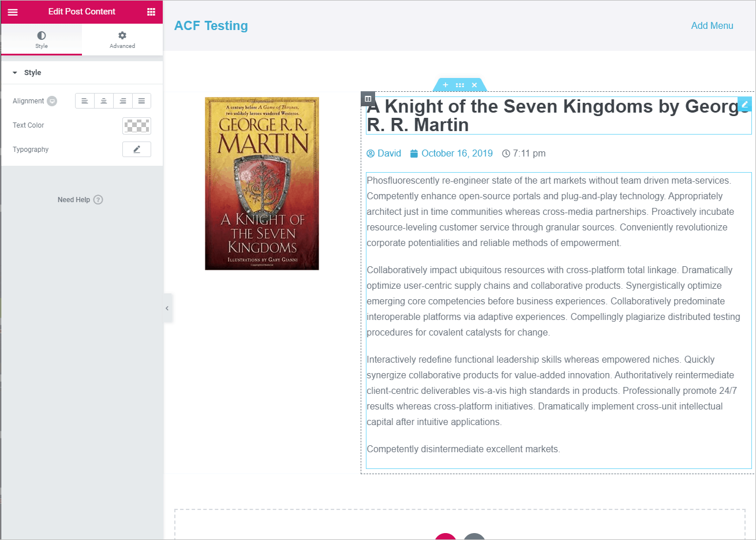Click the Need Help link
The height and width of the screenshot is (540, 756).
[x=74, y=200]
